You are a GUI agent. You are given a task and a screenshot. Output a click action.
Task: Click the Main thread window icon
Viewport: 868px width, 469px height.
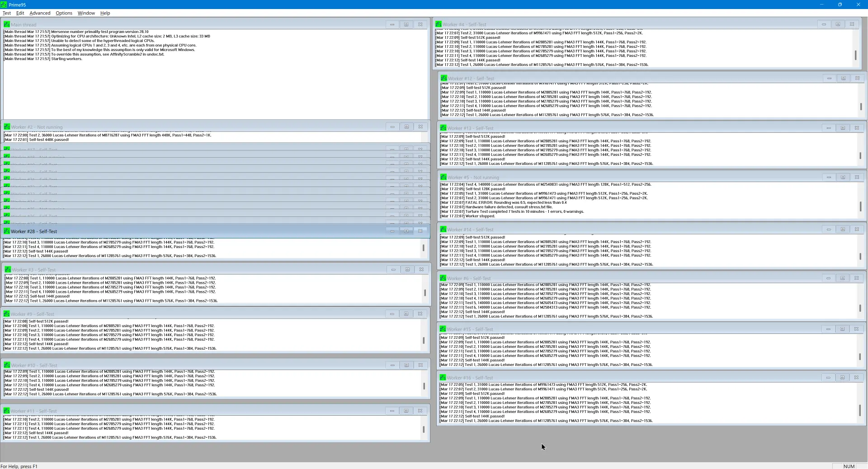pos(7,24)
